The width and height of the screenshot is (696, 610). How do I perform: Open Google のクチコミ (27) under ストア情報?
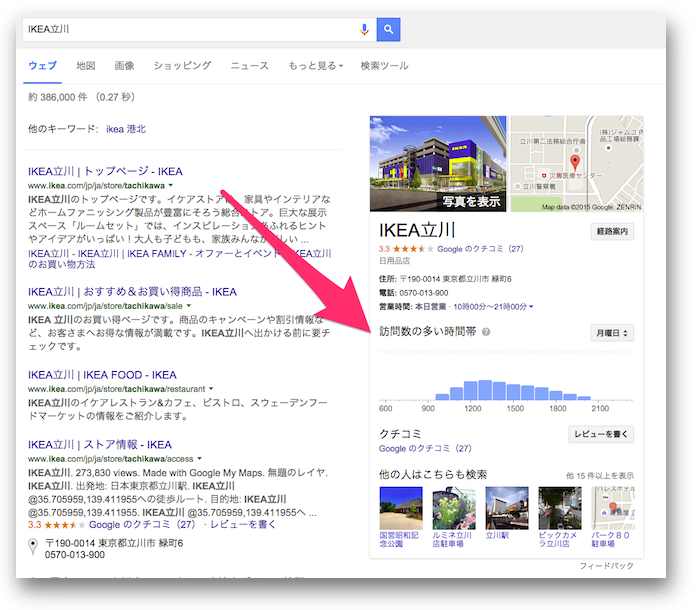[x=142, y=524]
